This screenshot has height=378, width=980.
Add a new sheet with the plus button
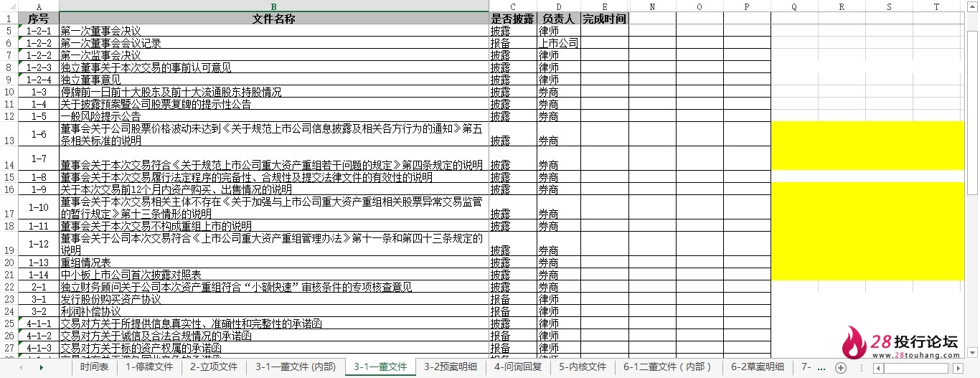click(841, 367)
